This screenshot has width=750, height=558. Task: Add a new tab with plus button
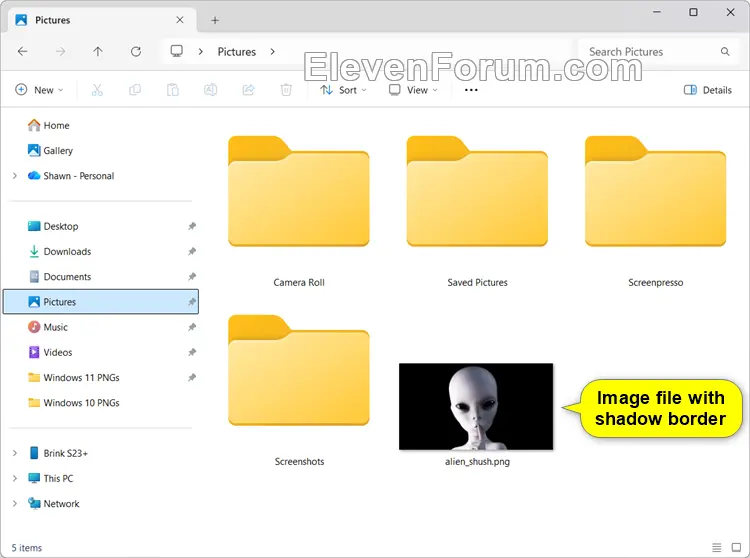pos(215,20)
